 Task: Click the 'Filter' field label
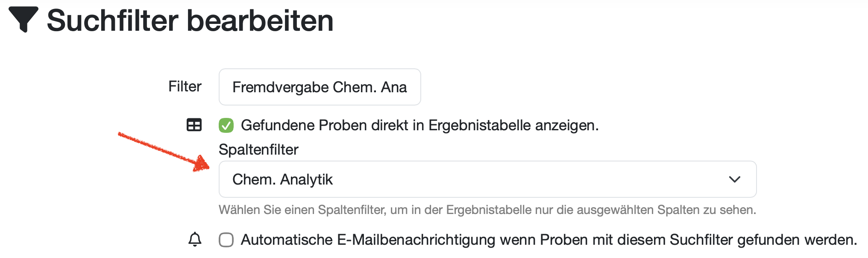[185, 86]
